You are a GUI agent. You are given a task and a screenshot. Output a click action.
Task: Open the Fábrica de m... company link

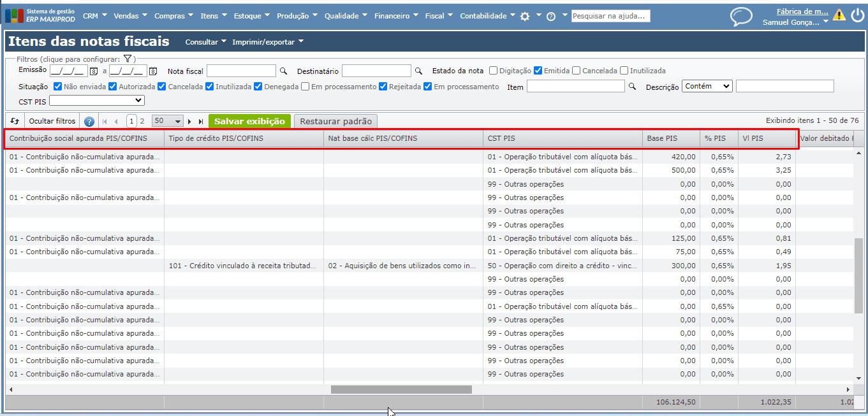(x=802, y=11)
